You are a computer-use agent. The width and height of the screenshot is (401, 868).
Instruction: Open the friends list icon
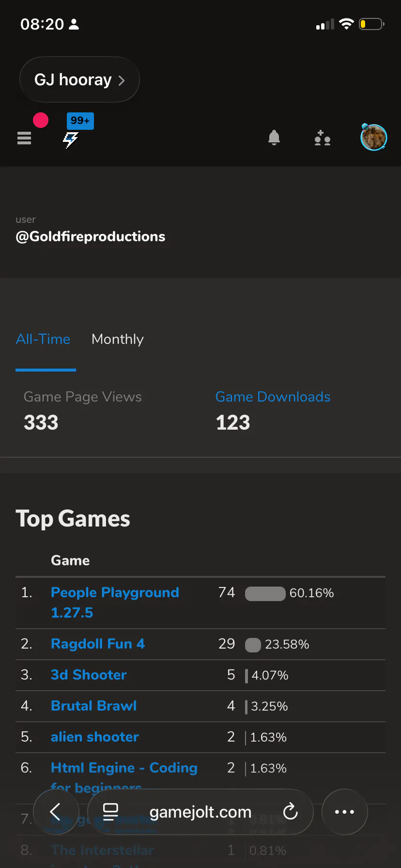[x=322, y=138]
